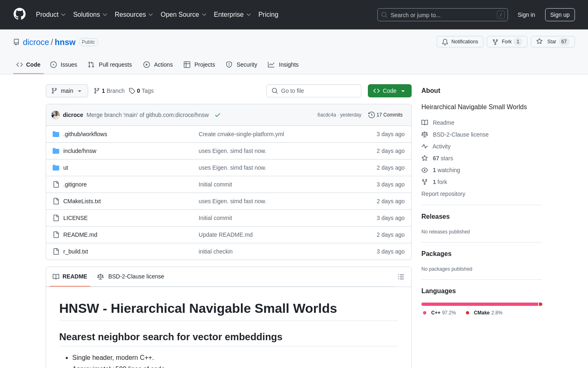Open the Security tab
Image resolution: width=588 pixels, height=368 pixels.
[x=242, y=65]
